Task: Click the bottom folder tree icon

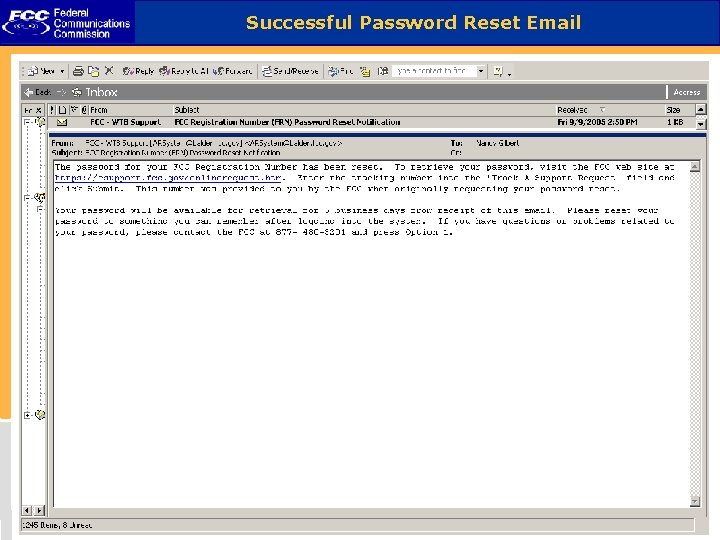Action: (x=40, y=414)
